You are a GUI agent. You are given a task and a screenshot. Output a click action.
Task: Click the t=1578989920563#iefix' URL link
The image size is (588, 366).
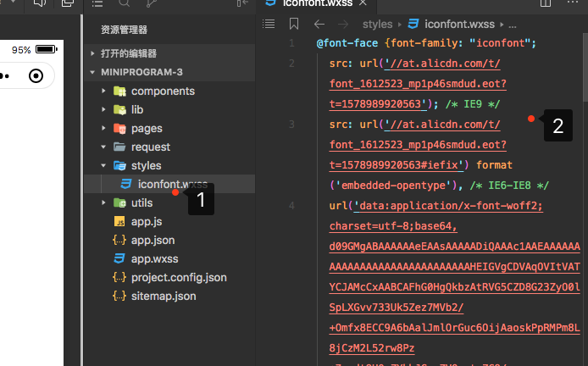pyautogui.click(x=397, y=165)
